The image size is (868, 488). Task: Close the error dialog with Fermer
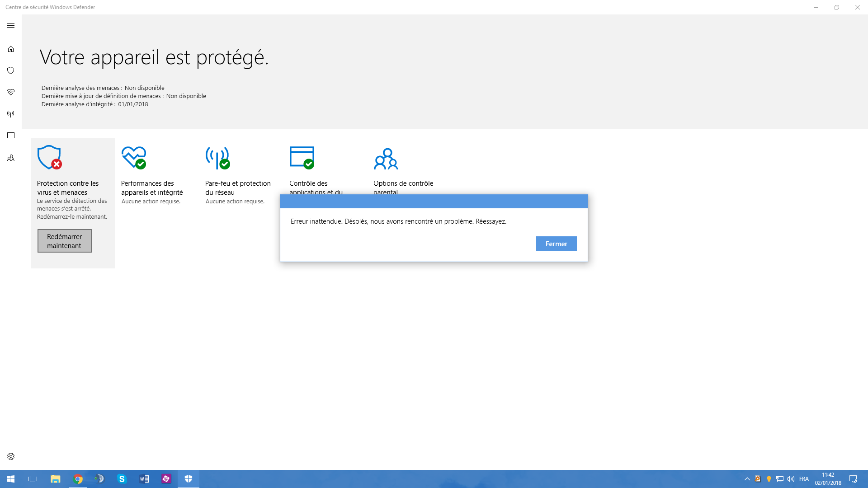click(x=556, y=244)
